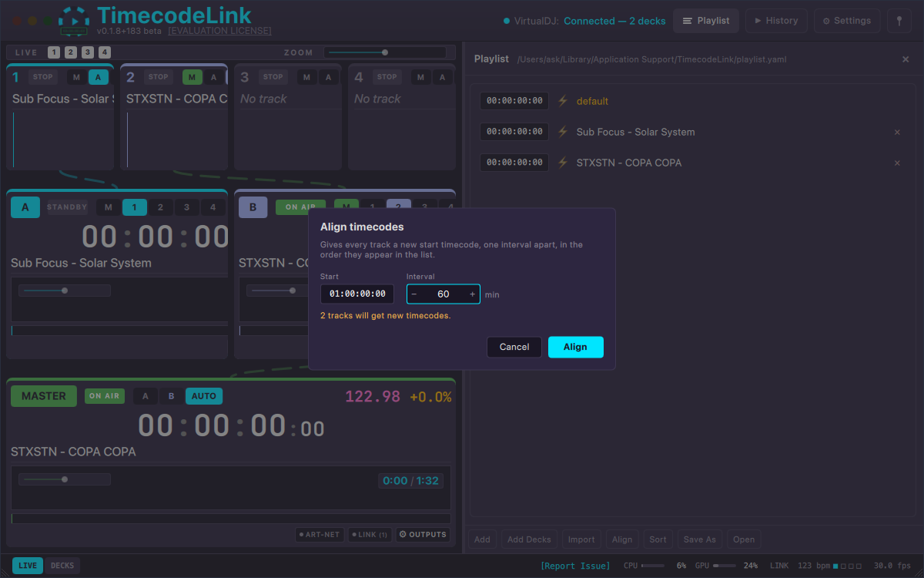Screen dimensions: 924x578
Task: Click the lightning icon for Sub Focus - Solar System
Action: (x=563, y=132)
